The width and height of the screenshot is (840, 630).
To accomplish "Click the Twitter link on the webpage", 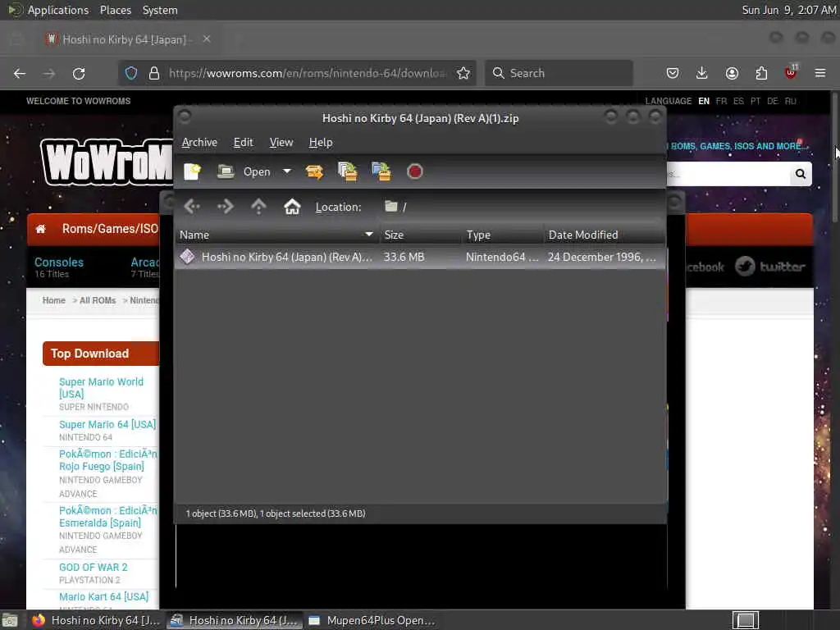I will coord(769,267).
